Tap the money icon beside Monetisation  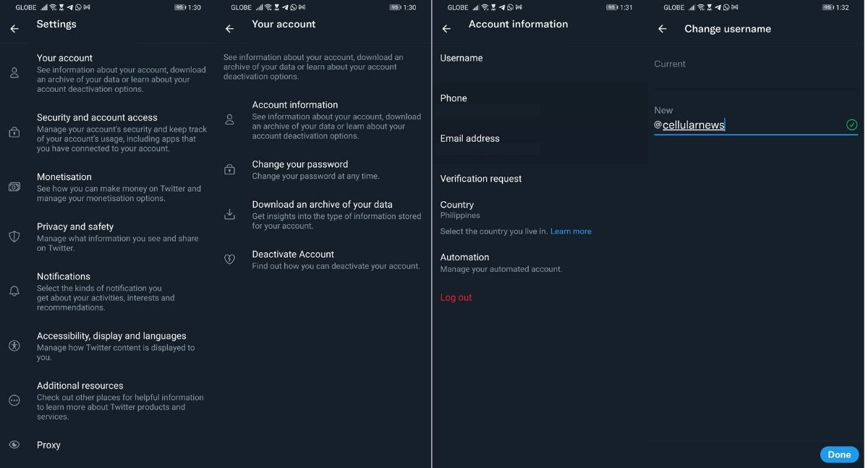click(x=14, y=187)
